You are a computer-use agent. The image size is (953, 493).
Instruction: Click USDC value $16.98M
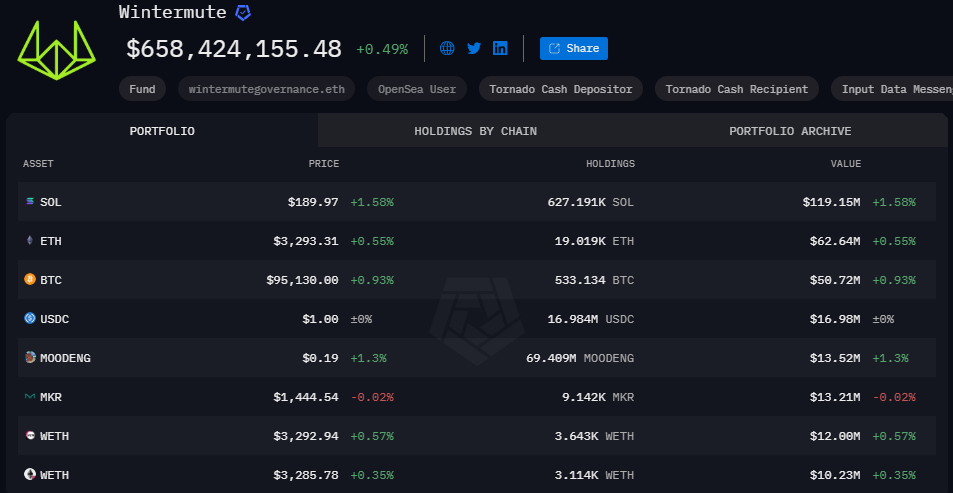click(x=834, y=319)
